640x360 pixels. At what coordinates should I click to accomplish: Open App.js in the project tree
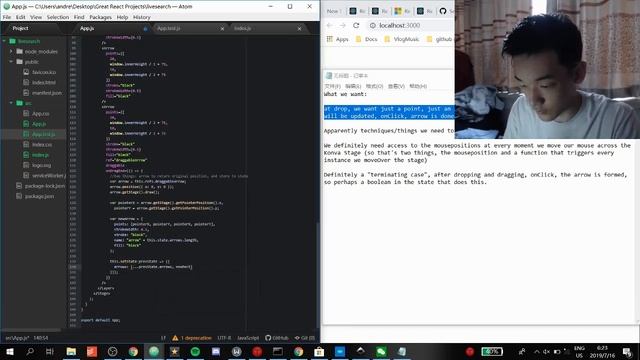39,124
